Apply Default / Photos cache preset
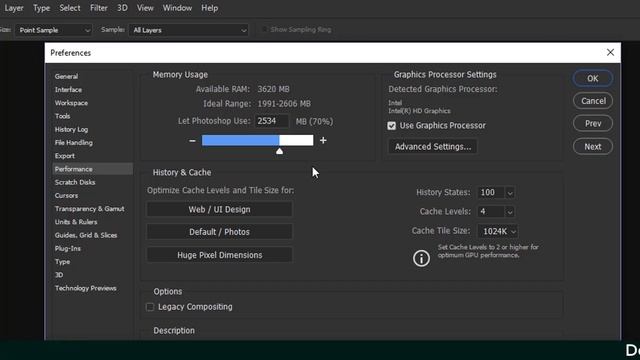Image resolution: width=640 pixels, height=360 pixels. click(219, 232)
